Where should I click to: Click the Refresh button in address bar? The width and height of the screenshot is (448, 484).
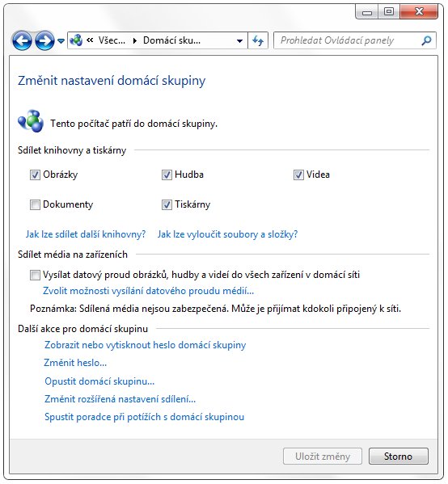[x=258, y=40]
